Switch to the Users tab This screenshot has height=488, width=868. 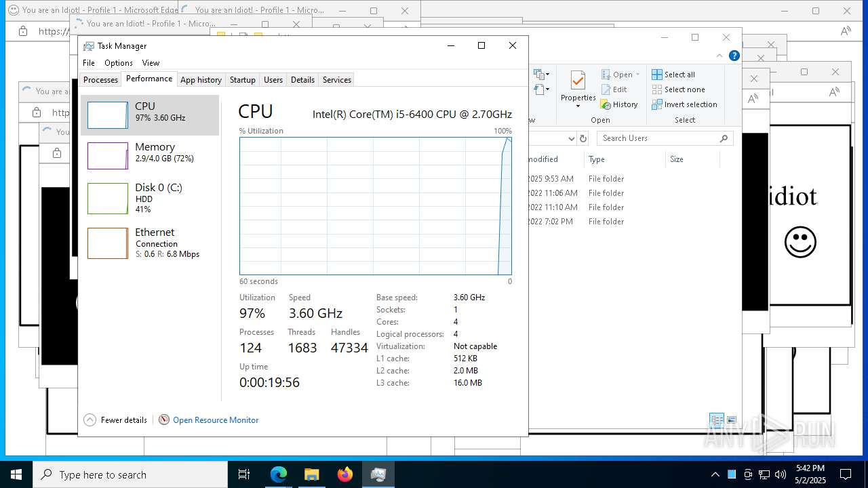273,80
